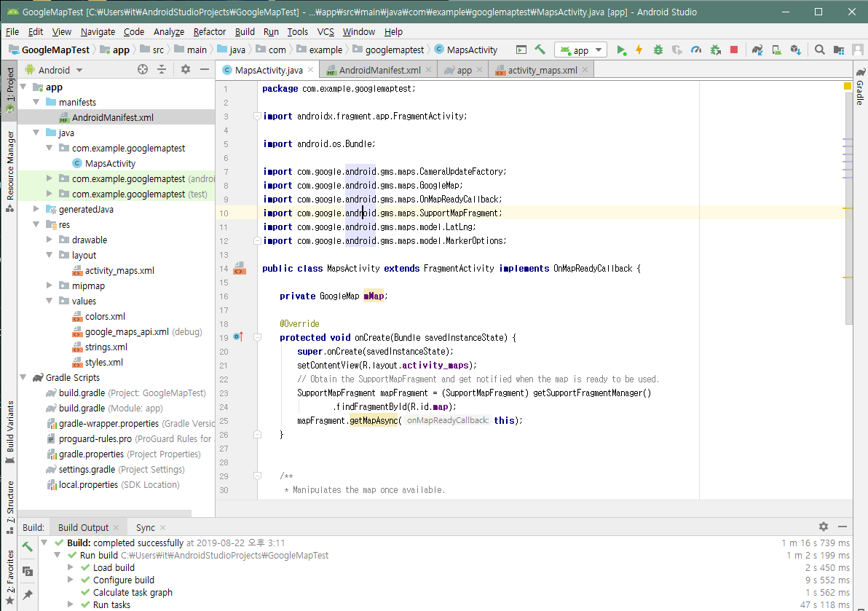Open the Refactor menu
Viewport: 868px width, 611px height.
[x=209, y=31]
